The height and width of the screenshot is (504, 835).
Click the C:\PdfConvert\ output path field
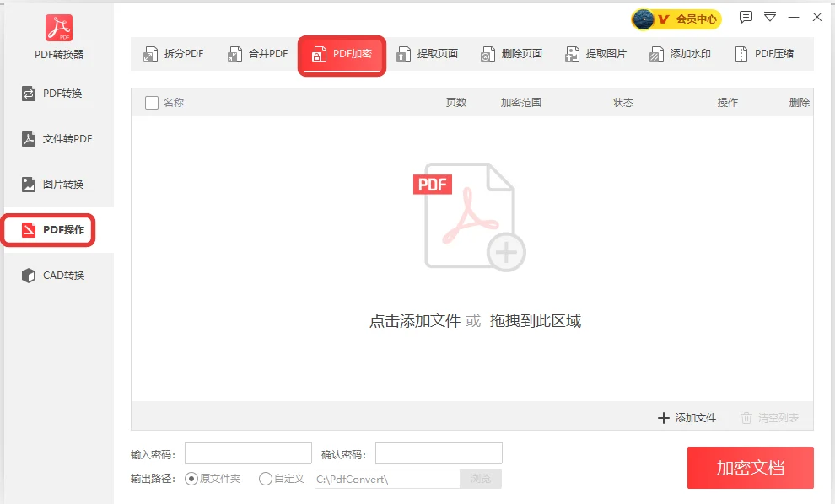[387, 479]
